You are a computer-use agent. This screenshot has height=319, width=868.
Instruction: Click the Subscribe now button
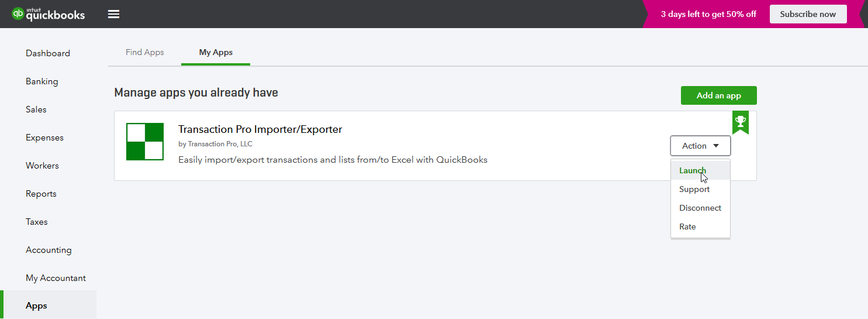(x=808, y=14)
